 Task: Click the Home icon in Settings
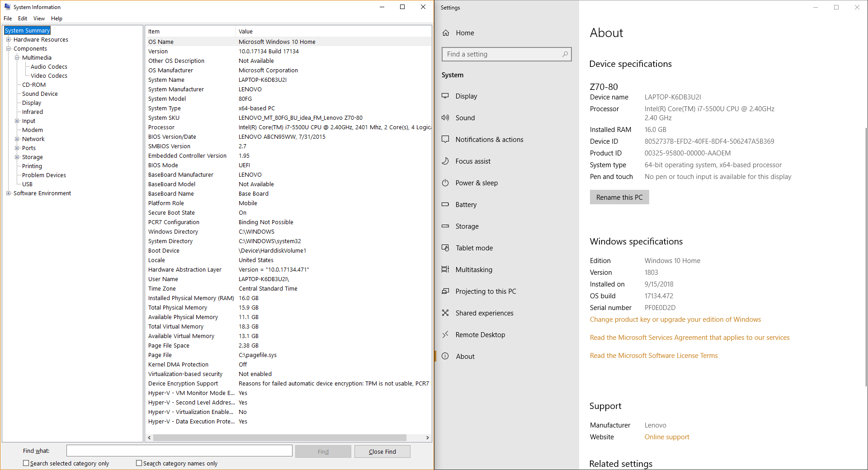(x=446, y=33)
